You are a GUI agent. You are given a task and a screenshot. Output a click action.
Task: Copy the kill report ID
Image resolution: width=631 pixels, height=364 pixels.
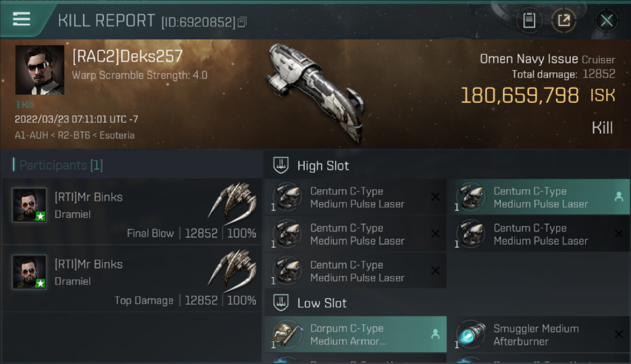tap(242, 22)
